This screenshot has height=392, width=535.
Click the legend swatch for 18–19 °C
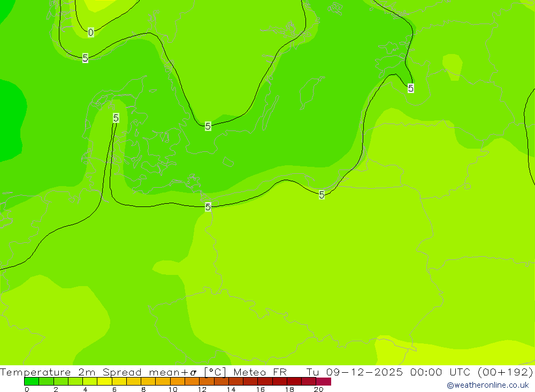[294, 381]
